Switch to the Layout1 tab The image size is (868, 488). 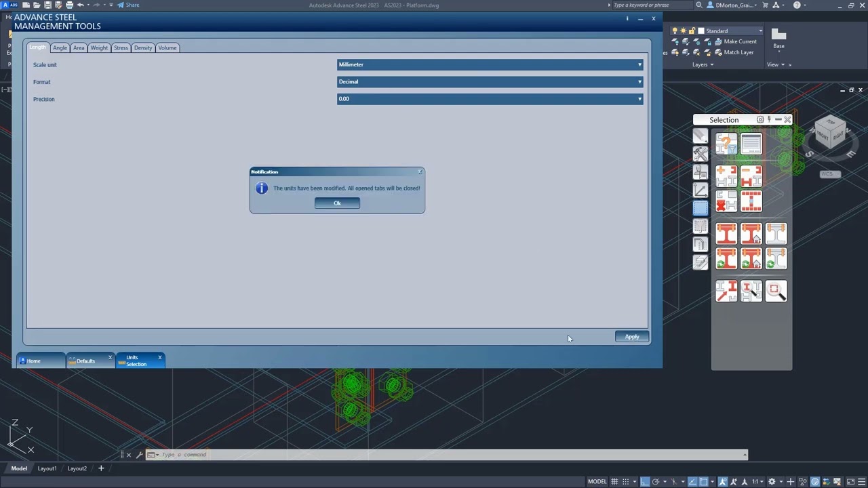(x=47, y=468)
